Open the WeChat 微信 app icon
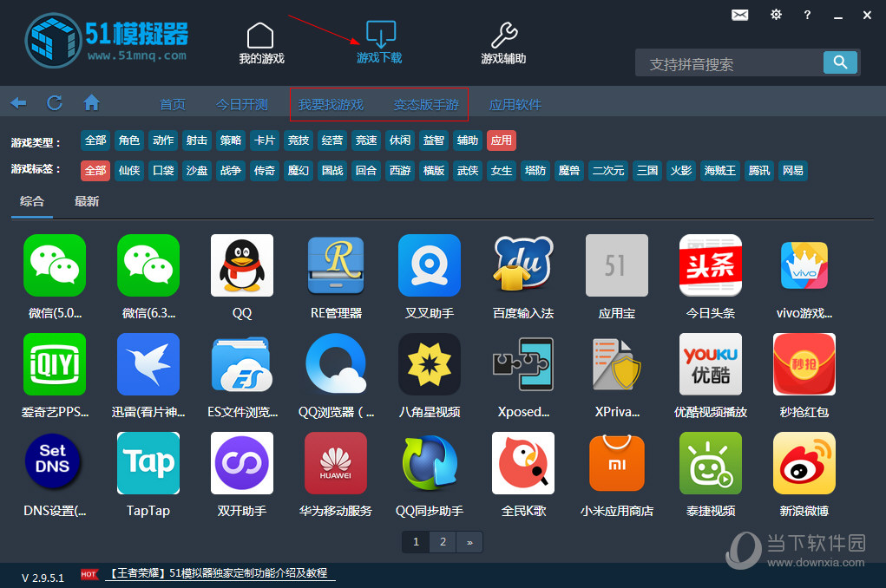 tap(54, 265)
